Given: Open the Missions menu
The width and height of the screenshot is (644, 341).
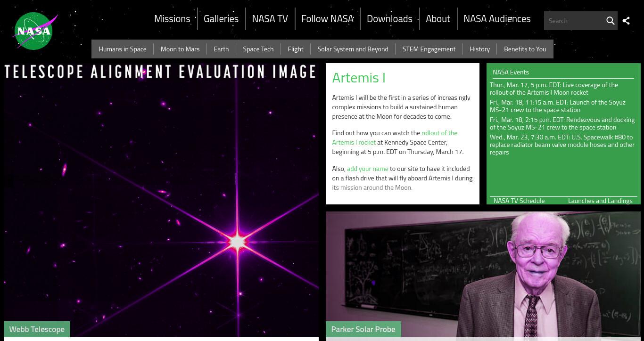Looking at the screenshot, I should click(172, 19).
